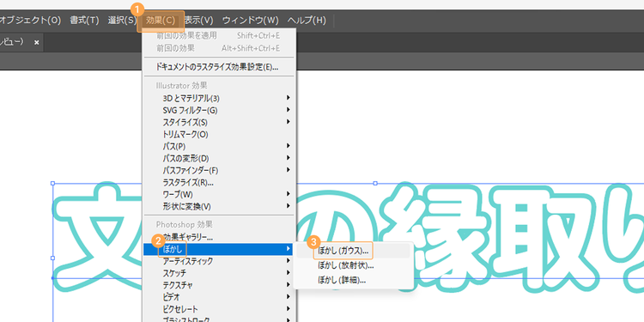This screenshot has width=644, height=322.
Task: Open the SVG フィルター(G) submenu
Action: (218, 110)
